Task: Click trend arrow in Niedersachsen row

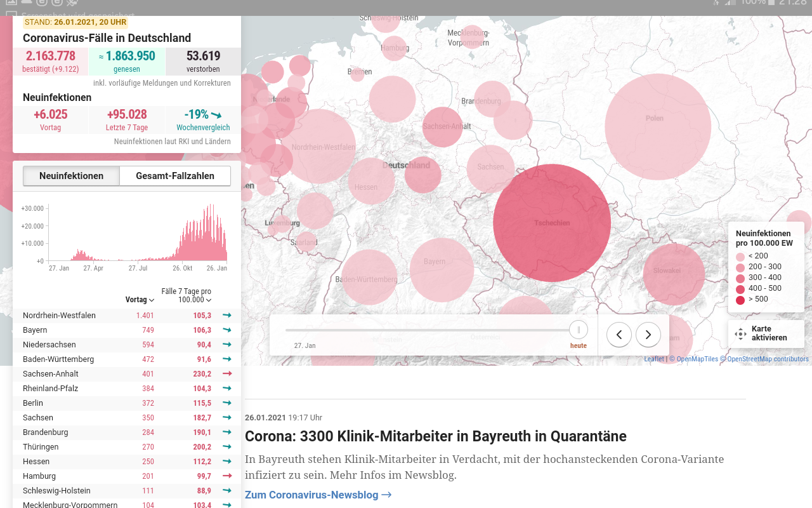Action: coord(227,345)
